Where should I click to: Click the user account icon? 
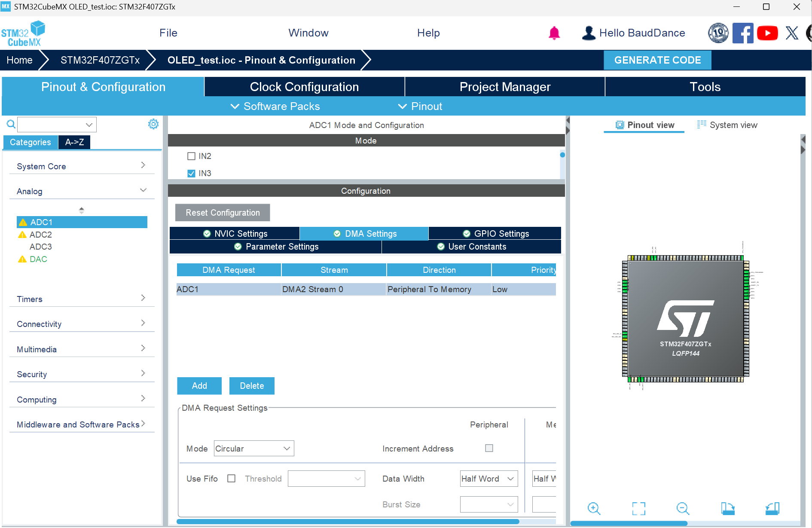tap(589, 33)
